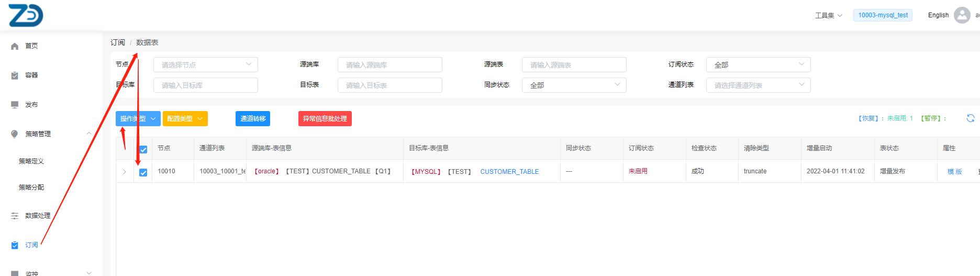The width and height of the screenshot is (980, 276).
Task: Open the user avatar icon
Action: 962,15
